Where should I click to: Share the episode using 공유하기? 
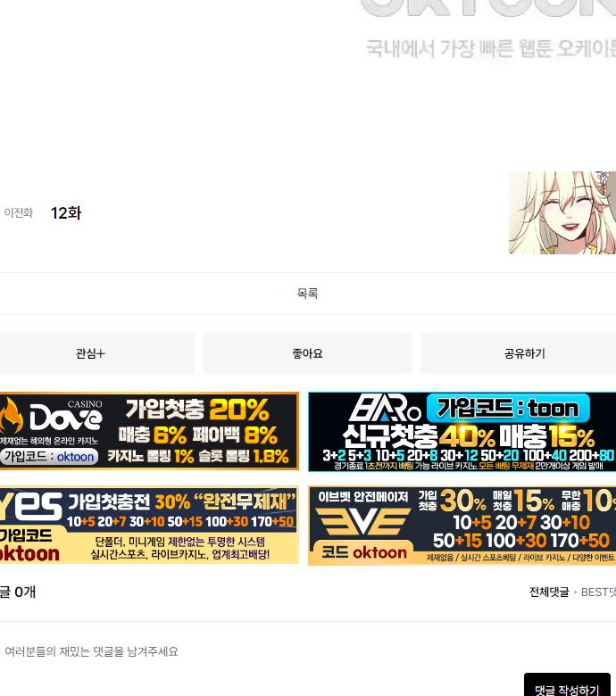point(524,353)
